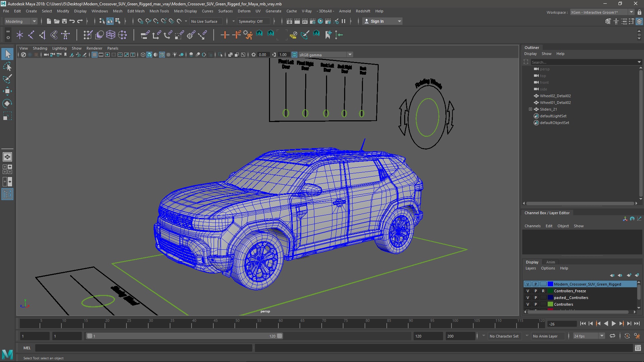Toggle smooth shade all in viewport
The image size is (644, 362).
149,55
